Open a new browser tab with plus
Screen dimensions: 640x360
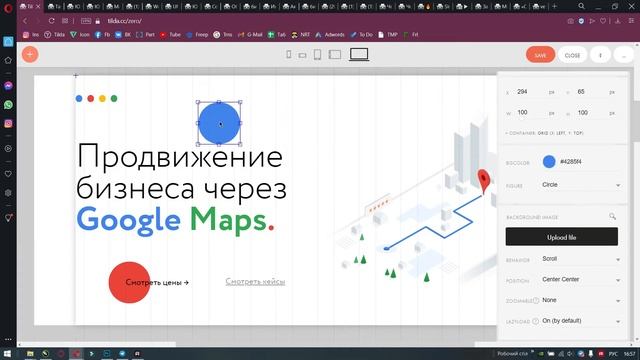coord(554,6)
